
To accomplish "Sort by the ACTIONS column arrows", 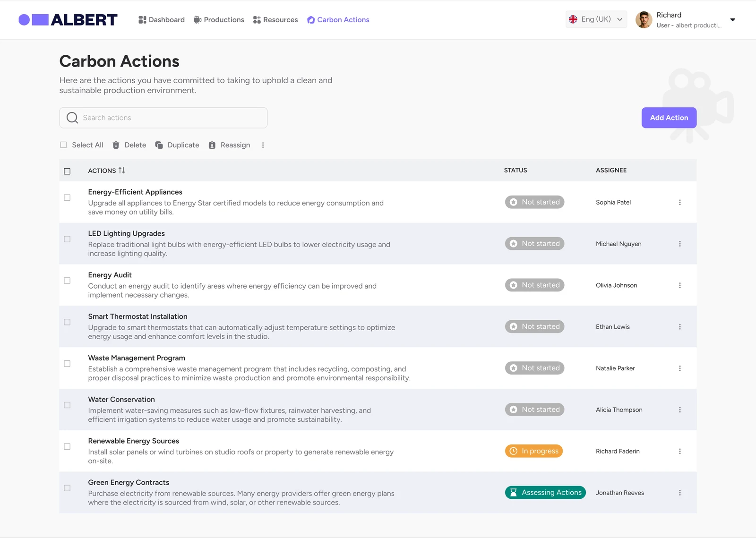I will [122, 171].
